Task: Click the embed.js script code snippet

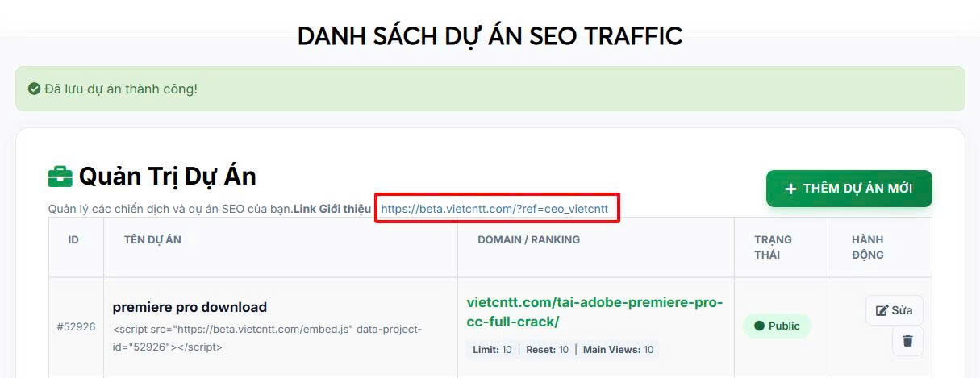Action: point(267,339)
